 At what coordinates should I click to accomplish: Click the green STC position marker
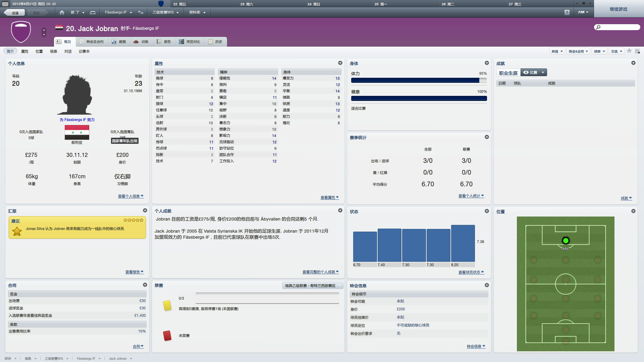point(566,241)
